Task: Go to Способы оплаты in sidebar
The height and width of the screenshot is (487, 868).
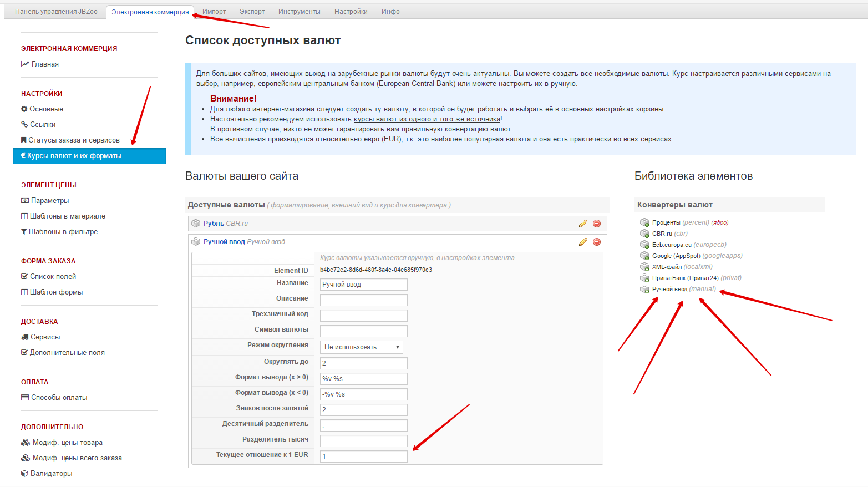Action: (59, 398)
